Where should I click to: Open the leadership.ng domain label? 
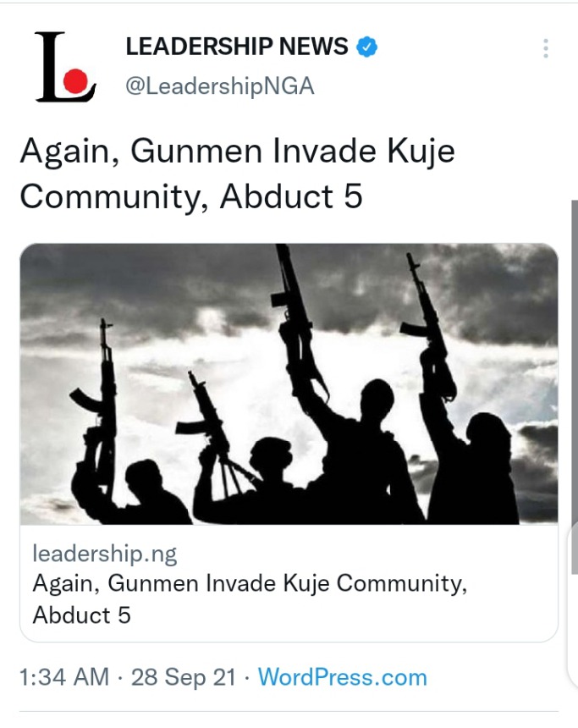coord(104,554)
